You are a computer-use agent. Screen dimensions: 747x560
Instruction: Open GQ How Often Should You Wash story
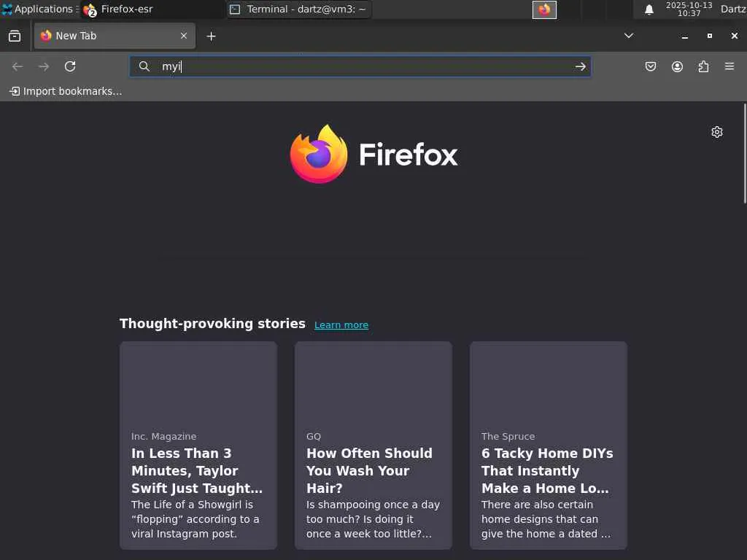coord(373,446)
